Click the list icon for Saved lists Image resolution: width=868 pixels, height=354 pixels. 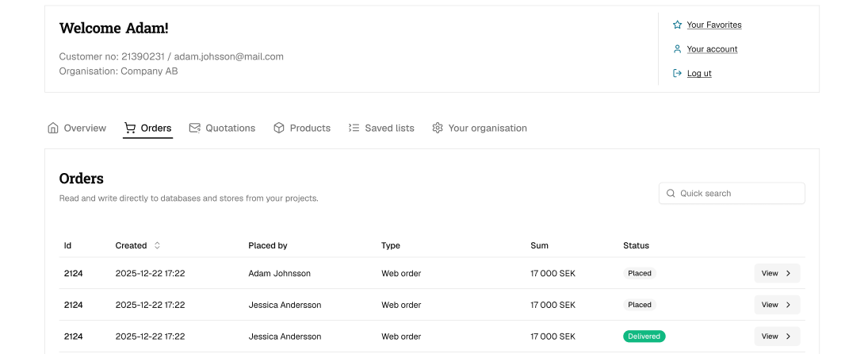(x=354, y=128)
